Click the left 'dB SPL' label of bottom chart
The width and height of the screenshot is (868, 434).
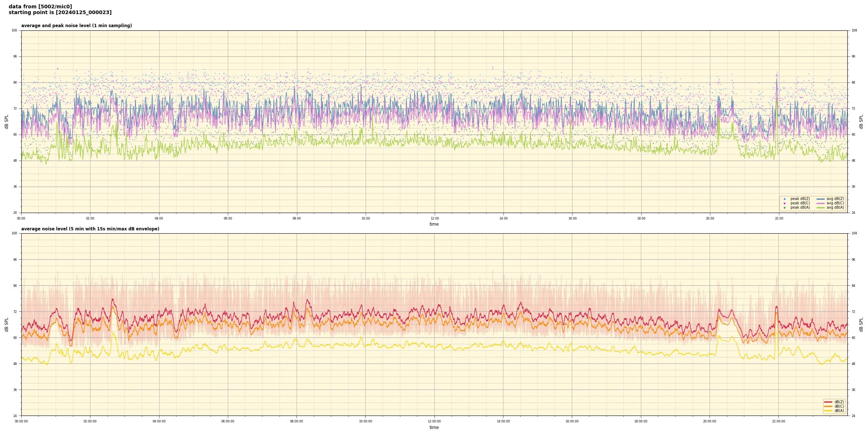click(7, 324)
